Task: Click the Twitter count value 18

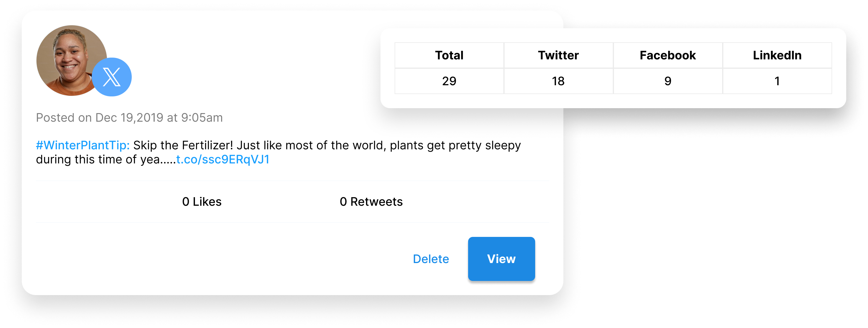Action: 558,81
